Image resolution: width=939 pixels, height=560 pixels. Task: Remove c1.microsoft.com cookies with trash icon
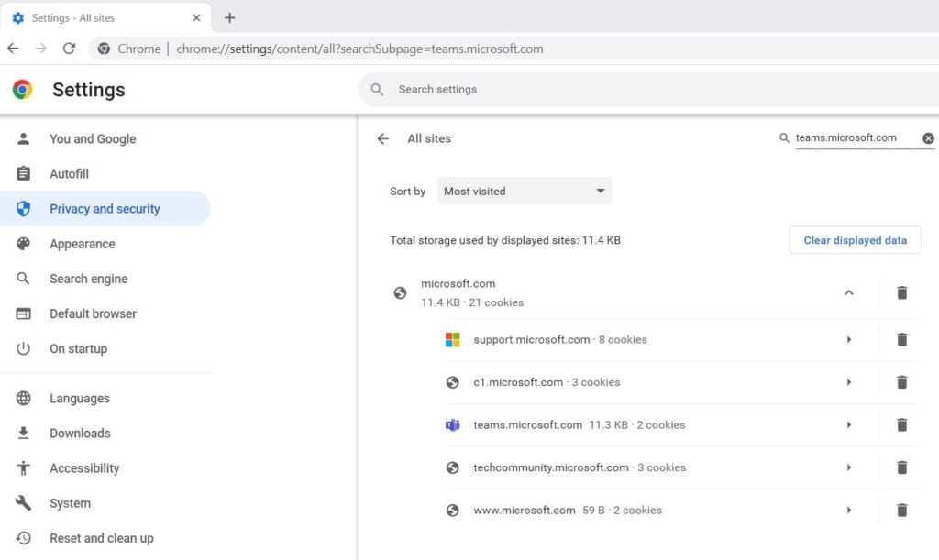pyautogui.click(x=902, y=382)
